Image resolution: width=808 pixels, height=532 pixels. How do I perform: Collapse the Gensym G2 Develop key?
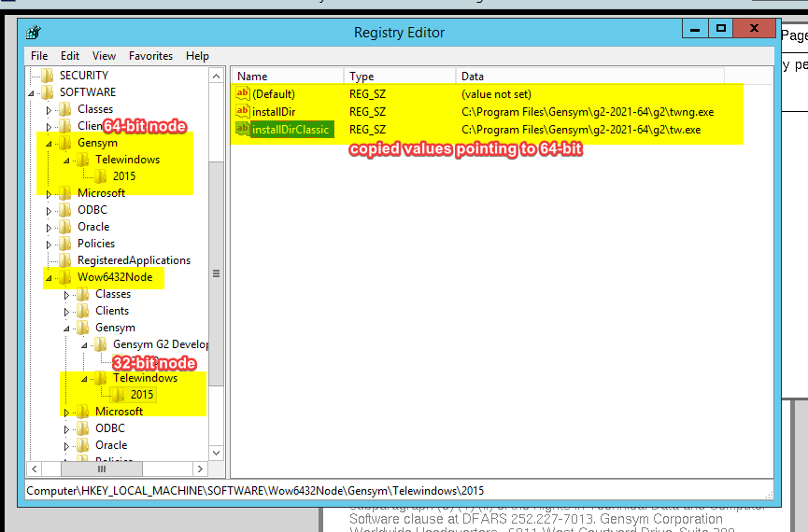[x=84, y=345]
